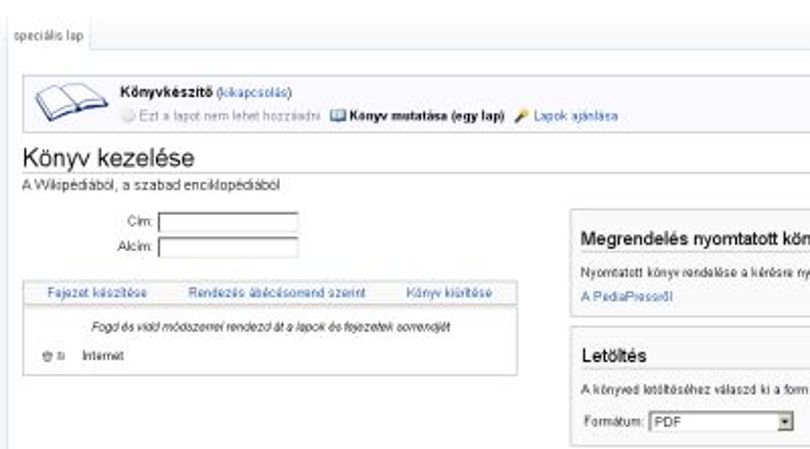Open 'Könyv mutatása (egy lap)' link
The height and width of the screenshot is (449, 810).
click(427, 116)
